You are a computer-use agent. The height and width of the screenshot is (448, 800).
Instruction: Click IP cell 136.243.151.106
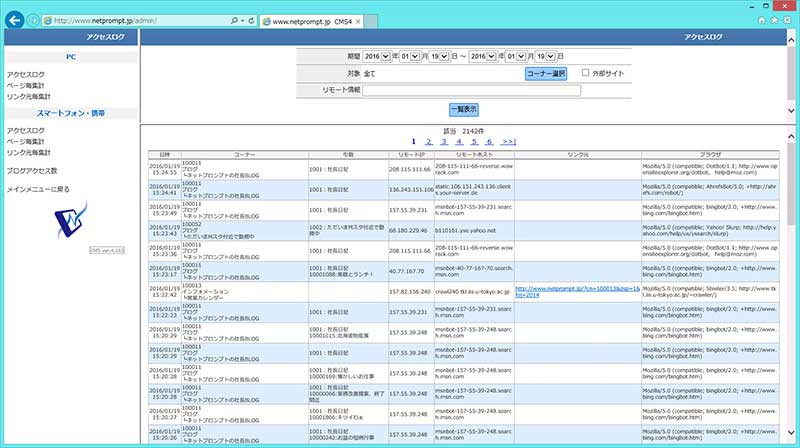pyautogui.click(x=411, y=190)
